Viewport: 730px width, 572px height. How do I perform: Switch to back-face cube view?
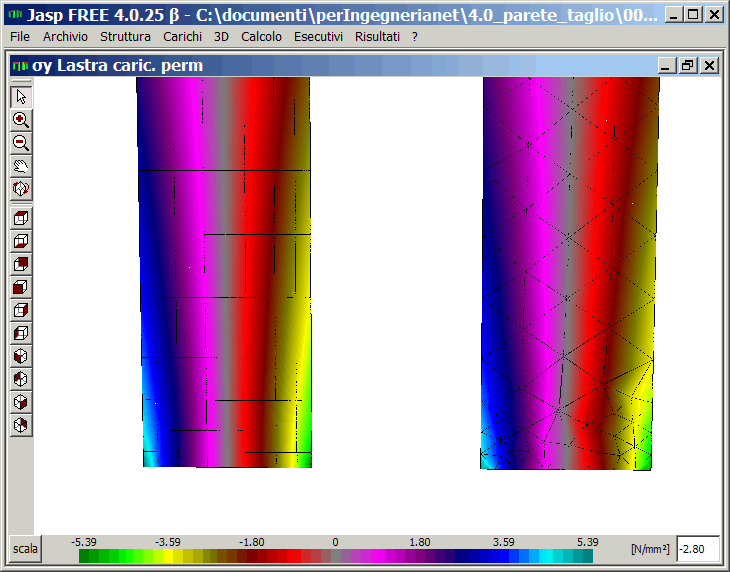21,264
